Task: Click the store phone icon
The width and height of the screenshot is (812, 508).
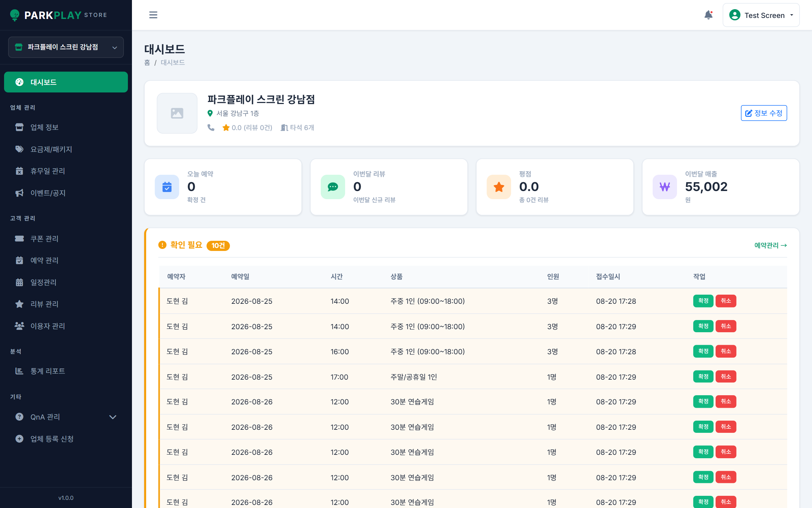Action: click(x=211, y=127)
